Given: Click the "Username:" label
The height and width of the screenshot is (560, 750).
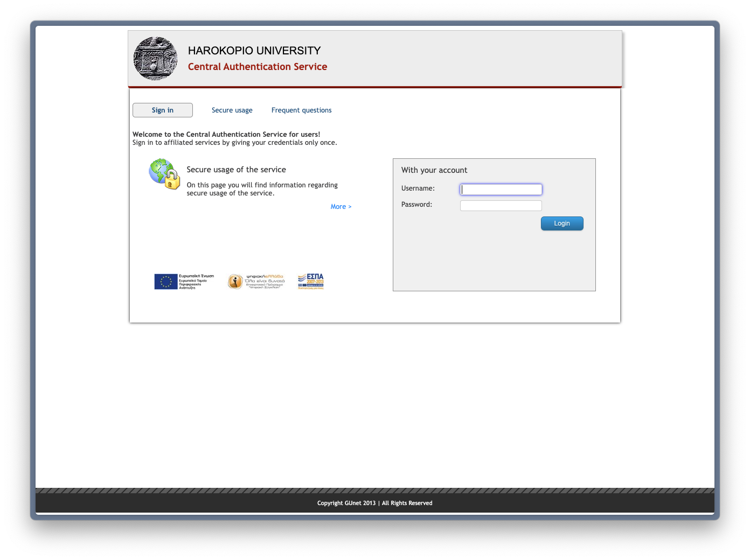Looking at the screenshot, I should point(418,188).
